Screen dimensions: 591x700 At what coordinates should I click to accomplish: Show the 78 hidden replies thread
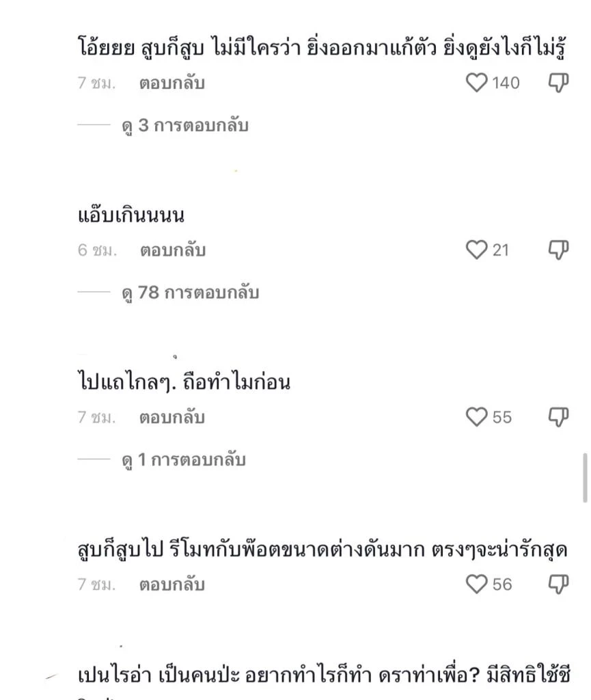click(191, 293)
